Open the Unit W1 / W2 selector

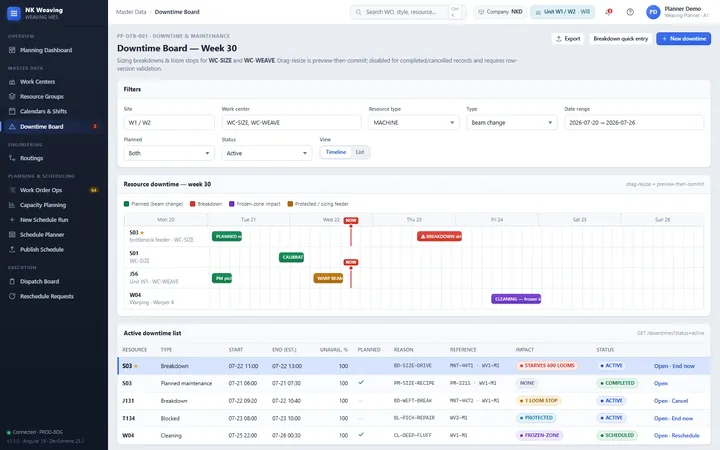(562, 12)
